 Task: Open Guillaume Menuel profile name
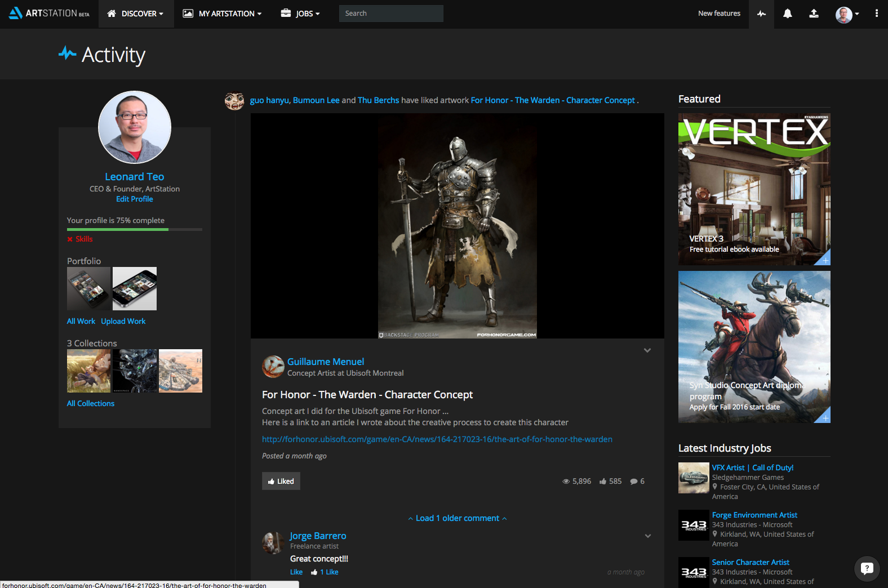(326, 362)
